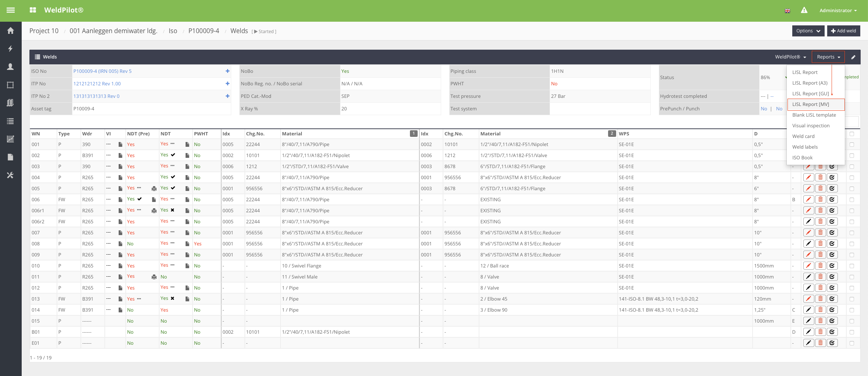The image size is (868, 376).
Task: Click the Project 10 breadcrumb
Action: (x=44, y=31)
